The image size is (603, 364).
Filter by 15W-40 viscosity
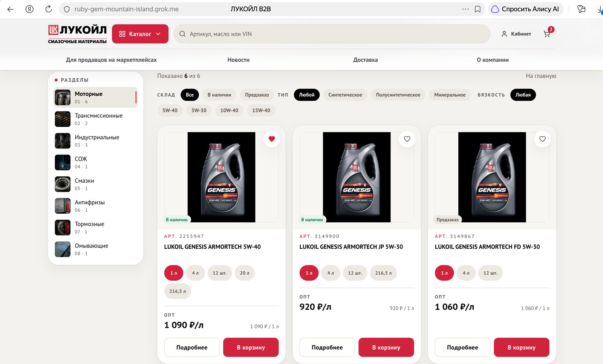coord(261,110)
